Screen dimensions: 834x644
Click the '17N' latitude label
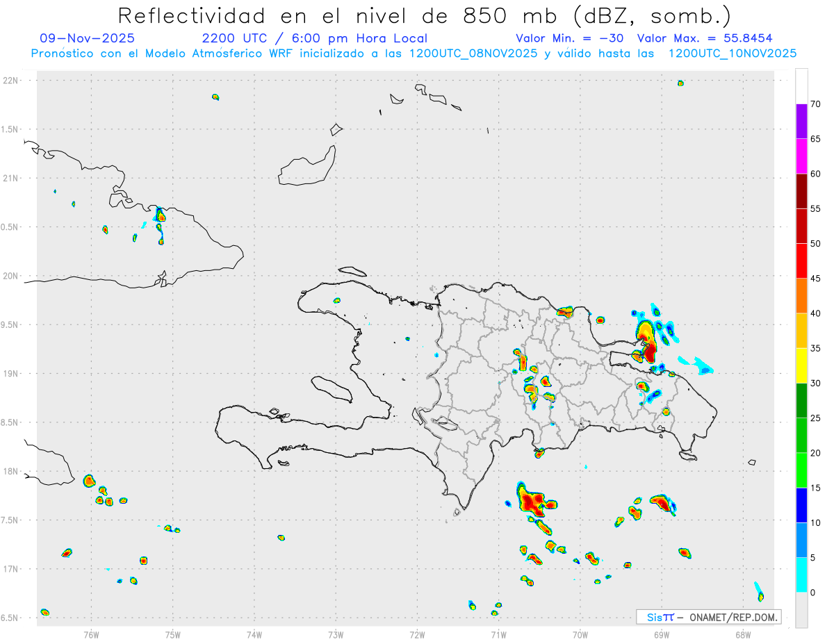tap(12, 569)
